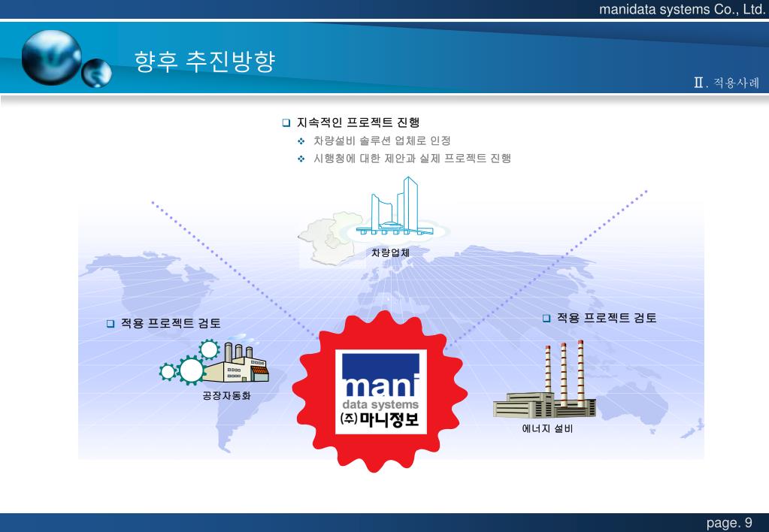Click the heading 지속적인 프로젝트 진행
This screenshot has width=769, height=532.
[359, 122]
